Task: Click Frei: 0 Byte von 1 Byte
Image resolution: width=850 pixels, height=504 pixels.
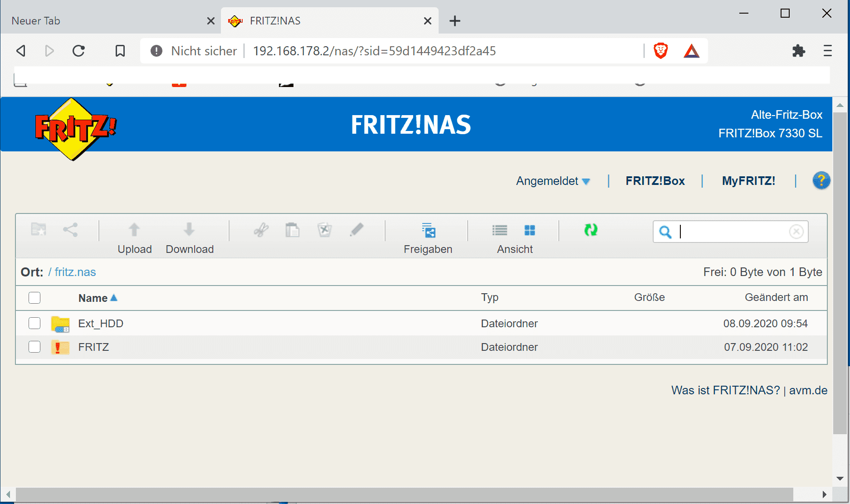Action: 763,272
